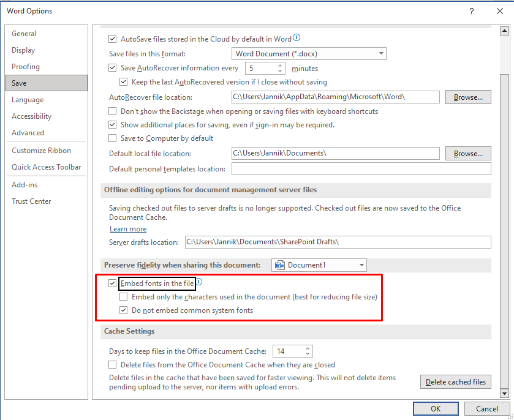Click the info icon next to AutoSave option
Screen dimensions: 514x420
[x=297, y=38]
